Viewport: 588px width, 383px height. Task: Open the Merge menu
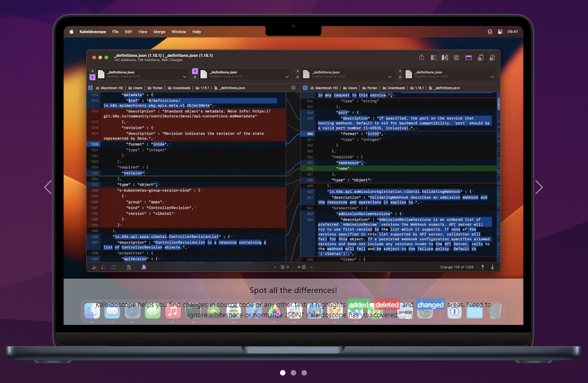(x=159, y=32)
